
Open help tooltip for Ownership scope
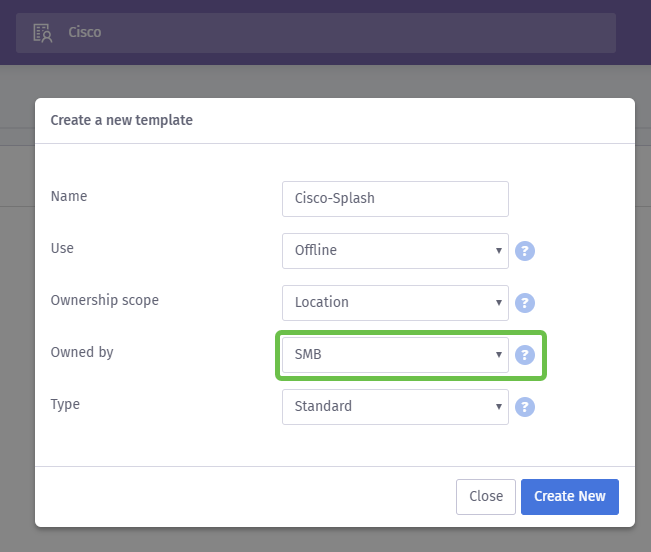coord(525,303)
